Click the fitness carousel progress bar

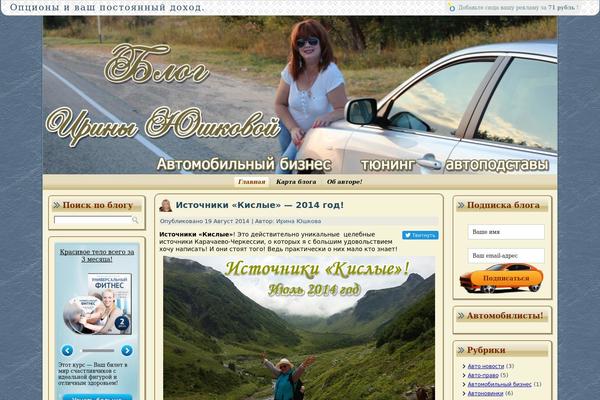tap(97, 350)
